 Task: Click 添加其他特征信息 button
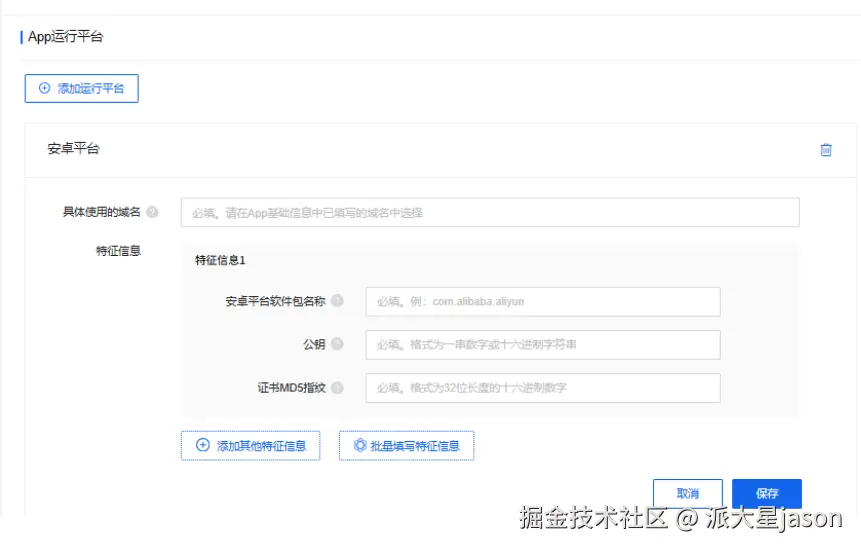pos(250,446)
